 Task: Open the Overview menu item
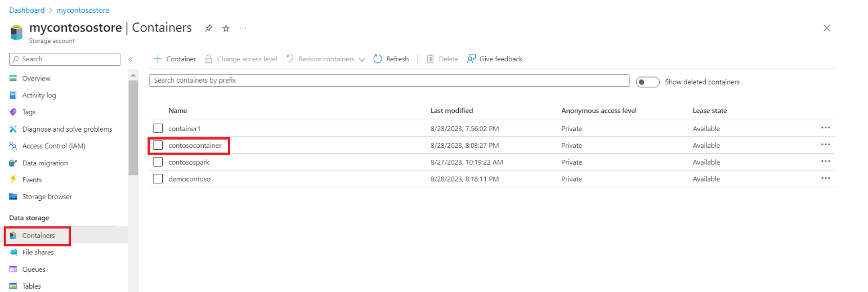coord(36,78)
